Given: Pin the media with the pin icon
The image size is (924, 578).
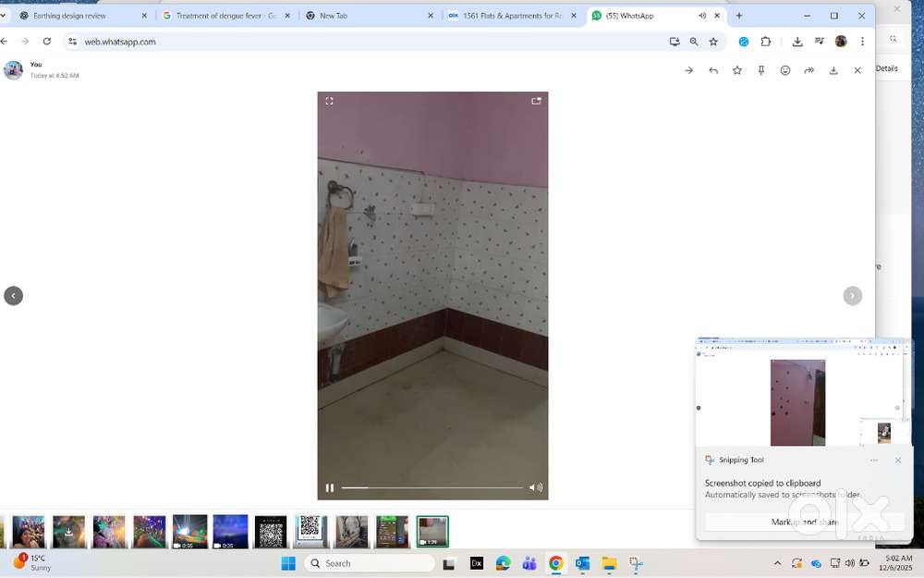Looking at the screenshot, I should point(761,70).
